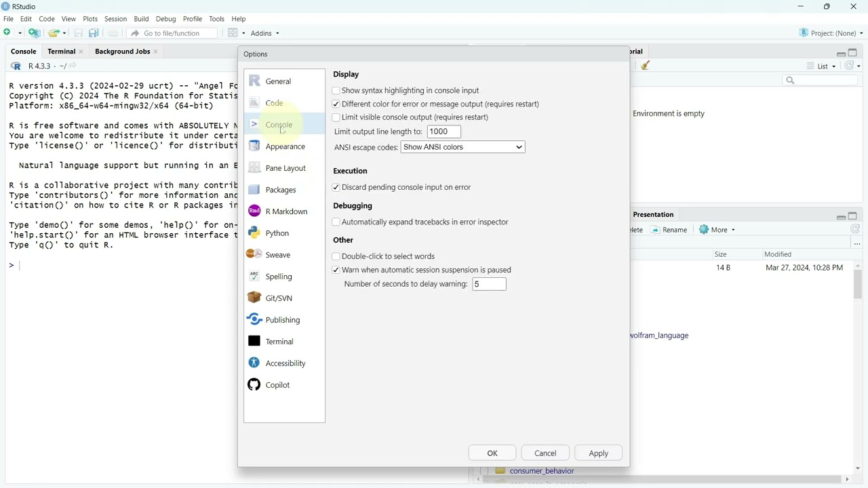This screenshot has width=868, height=488.
Task: Open ANSI escape codes dropdown
Action: point(463,147)
